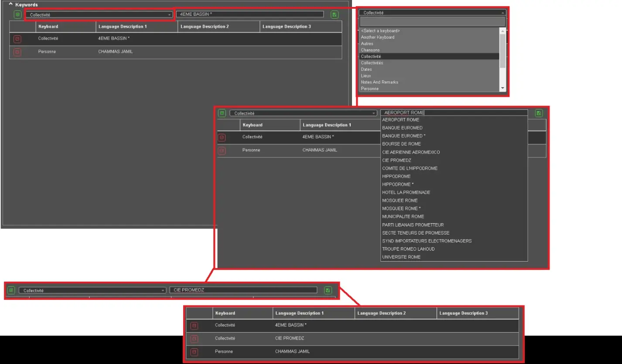The image size is (622, 364).
Task: Open the Collectivité dropdown left of CIE PROMEDZ input
Action: (x=92, y=290)
